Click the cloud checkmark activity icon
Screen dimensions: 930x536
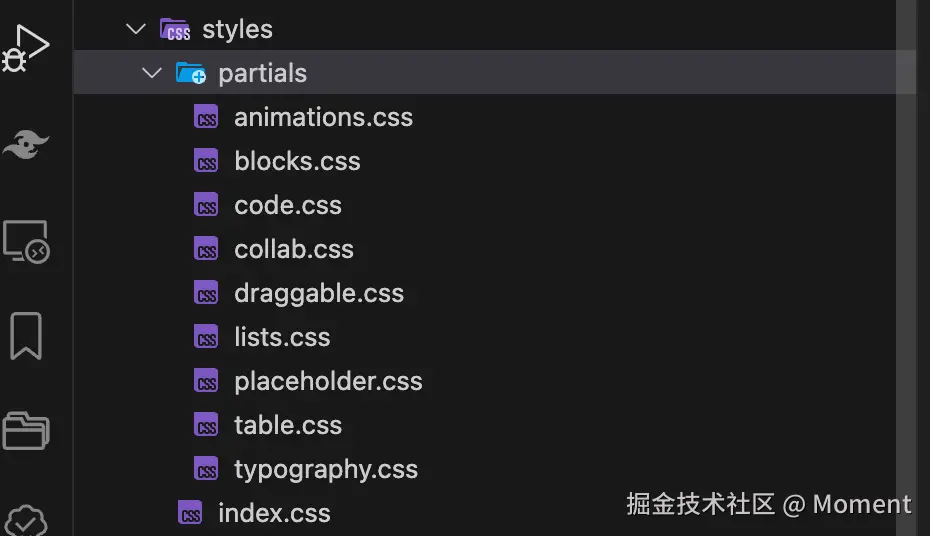[x=27, y=518]
